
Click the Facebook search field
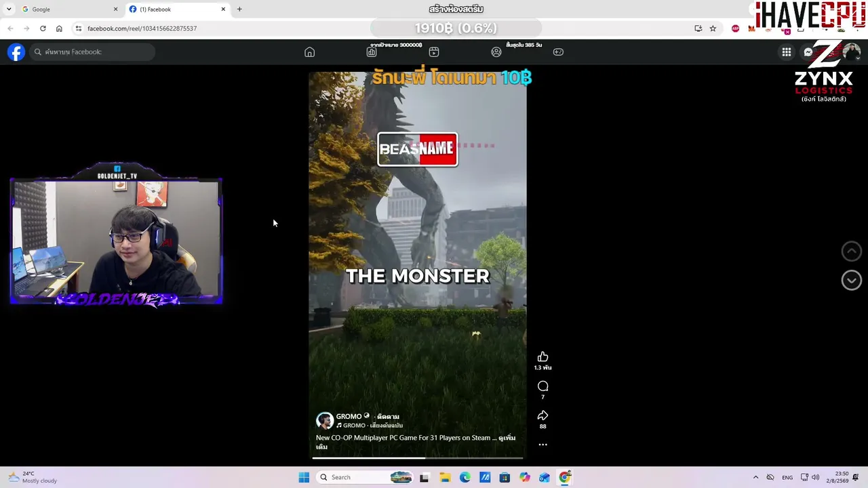(93, 52)
